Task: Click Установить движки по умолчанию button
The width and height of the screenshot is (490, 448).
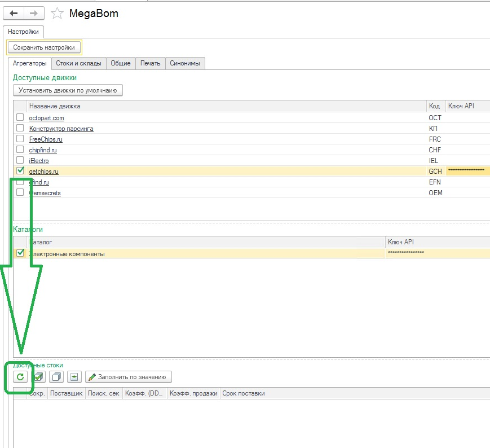Action: [x=68, y=90]
